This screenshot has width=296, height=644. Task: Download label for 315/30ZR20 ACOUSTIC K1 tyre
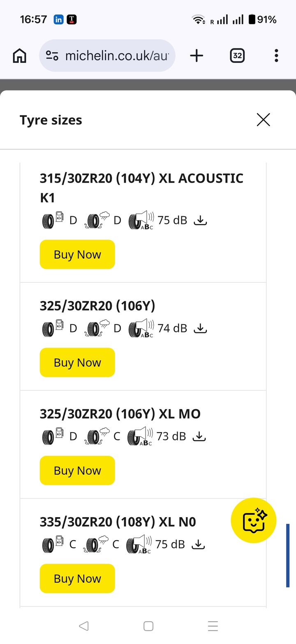coord(200,221)
